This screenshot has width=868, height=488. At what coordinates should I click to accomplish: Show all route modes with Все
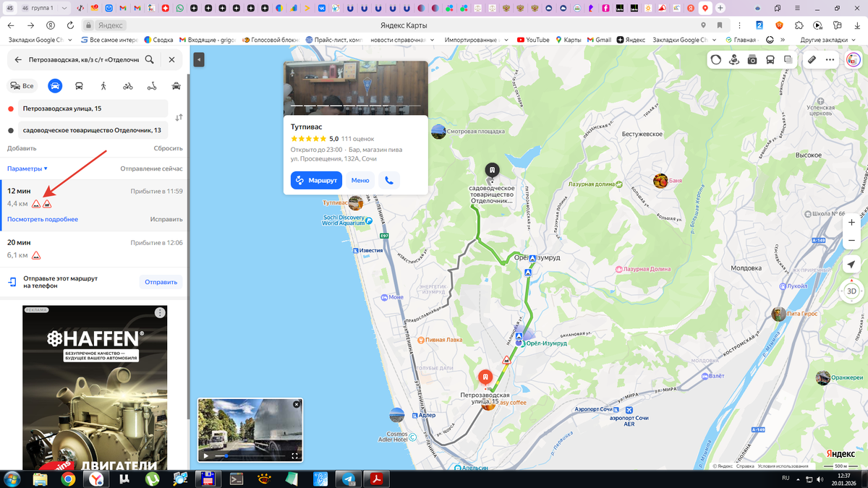tap(22, 86)
